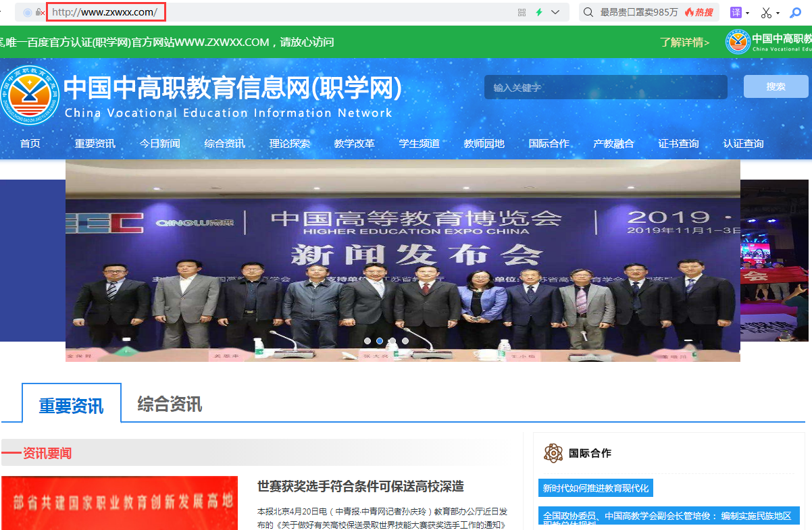Select the fourth carousel indicator dot

point(405,341)
